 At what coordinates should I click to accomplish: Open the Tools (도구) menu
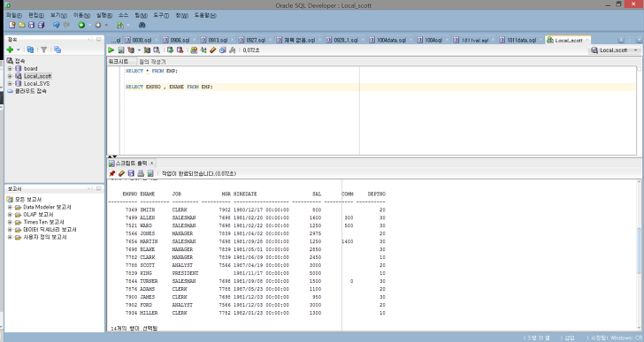(x=161, y=15)
